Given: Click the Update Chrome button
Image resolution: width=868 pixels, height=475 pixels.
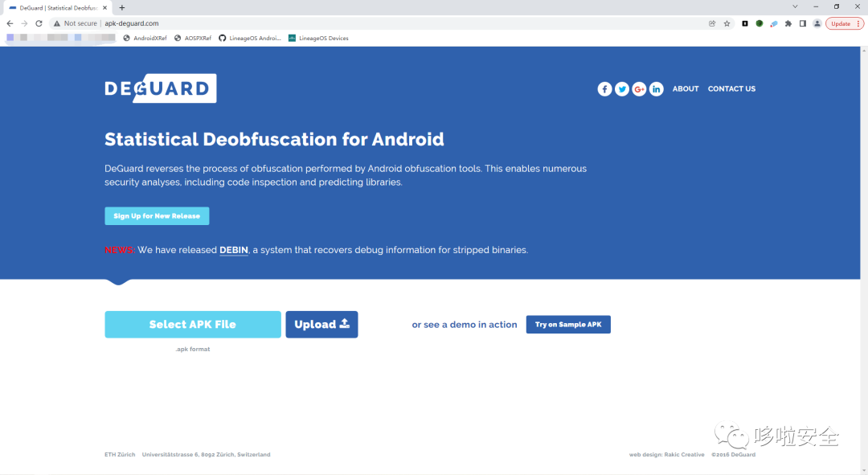Looking at the screenshot, I should pos(845,23).
